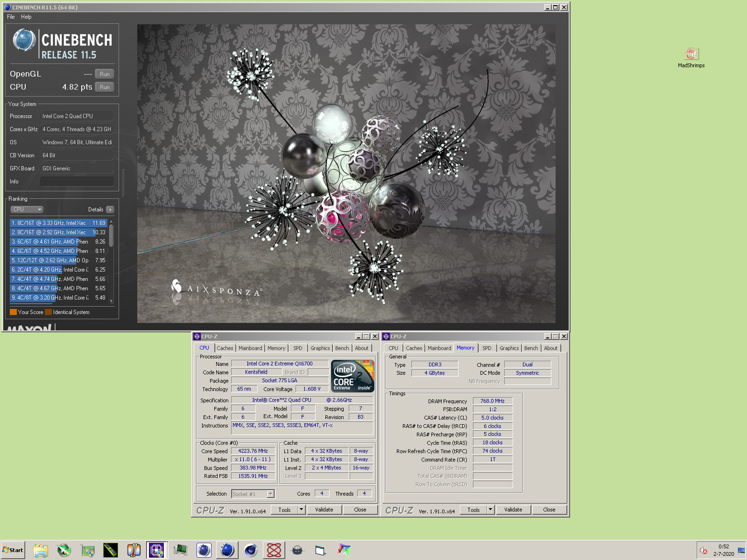Switch to About tab in left CPU-Z

coord(362,348)
